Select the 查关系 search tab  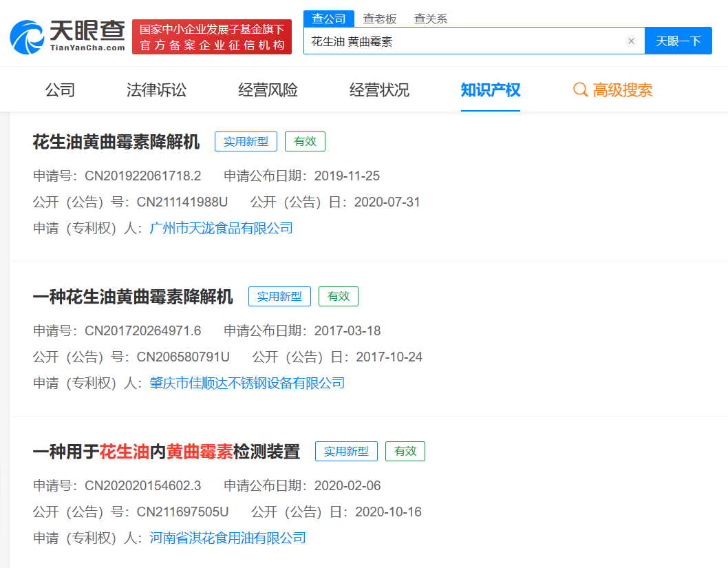pos(431,19)
